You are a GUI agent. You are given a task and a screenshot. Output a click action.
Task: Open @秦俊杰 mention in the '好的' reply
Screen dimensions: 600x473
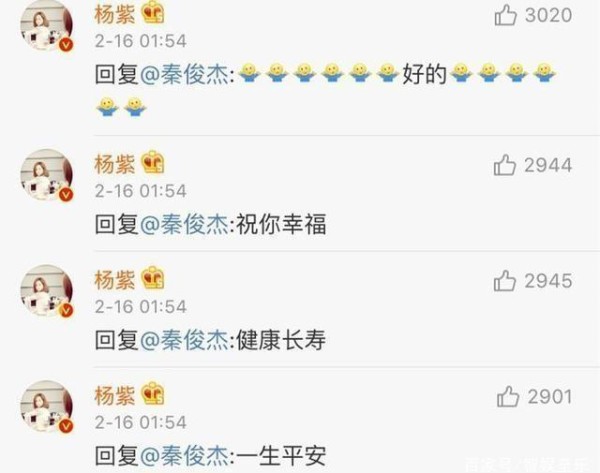tap(185, 74)
